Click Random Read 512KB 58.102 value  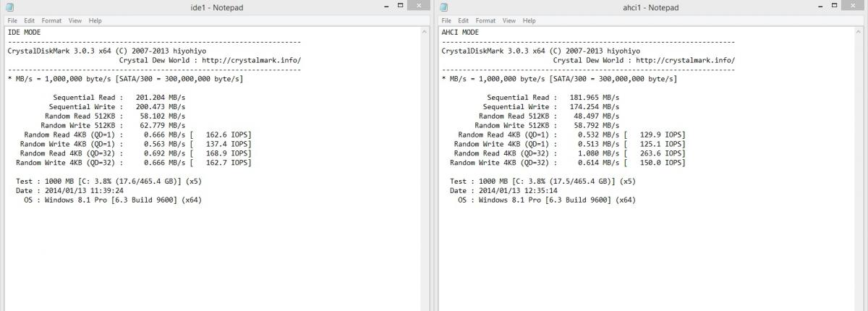(x=162, y=116)
